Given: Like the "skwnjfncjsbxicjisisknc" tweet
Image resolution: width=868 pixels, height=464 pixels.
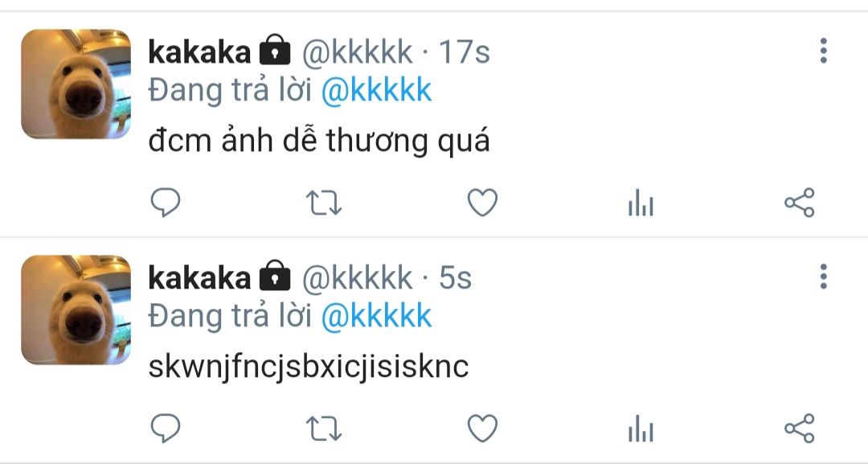Looking at the screenshot, I should [x=483, y=428].
